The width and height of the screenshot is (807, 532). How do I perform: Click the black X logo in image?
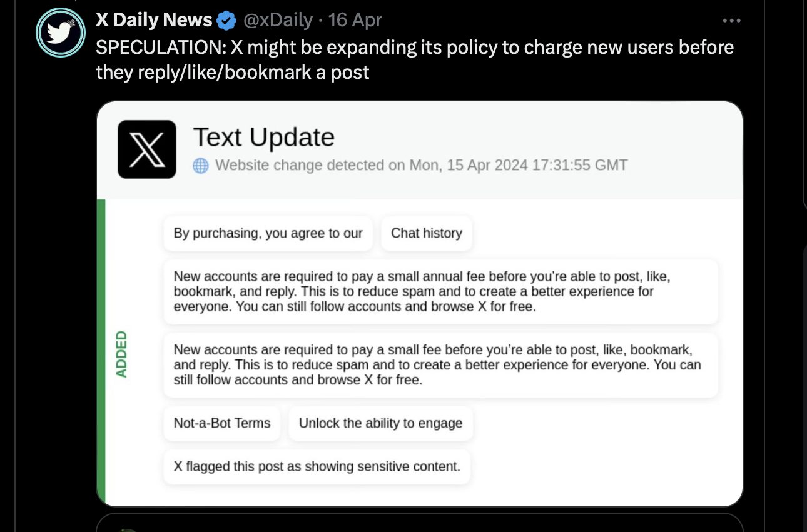147,149
